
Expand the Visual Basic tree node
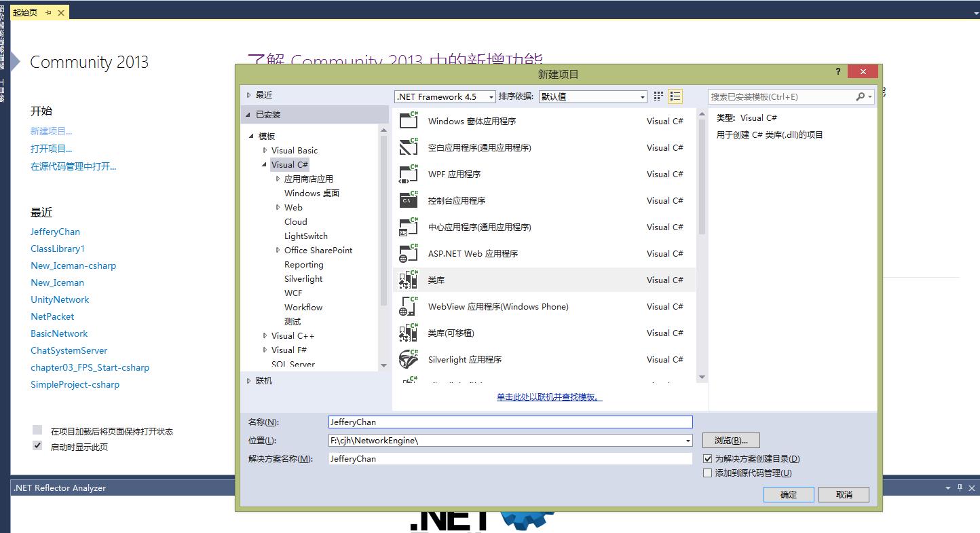[265, 150]
